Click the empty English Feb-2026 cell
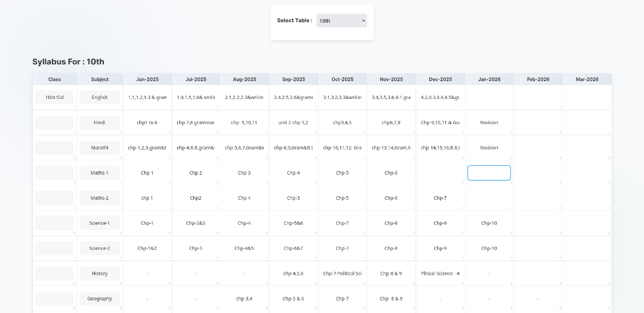Screen dimensions: 644x313 pos(538,97)
